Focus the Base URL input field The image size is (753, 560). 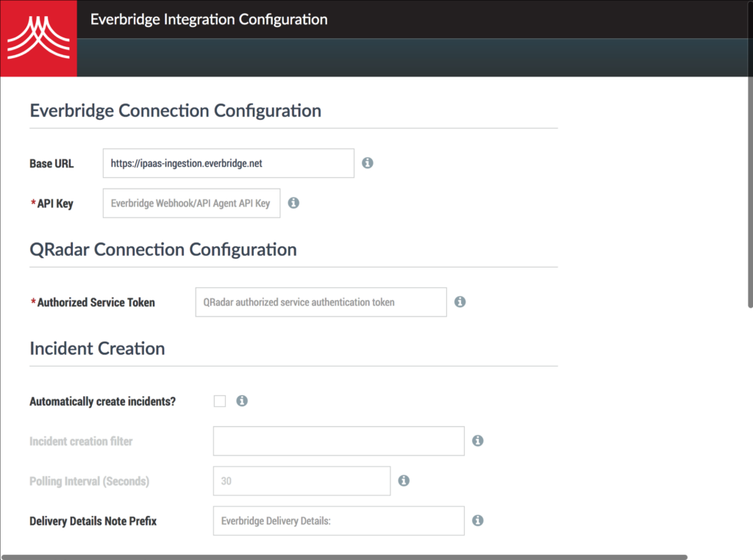229,163
